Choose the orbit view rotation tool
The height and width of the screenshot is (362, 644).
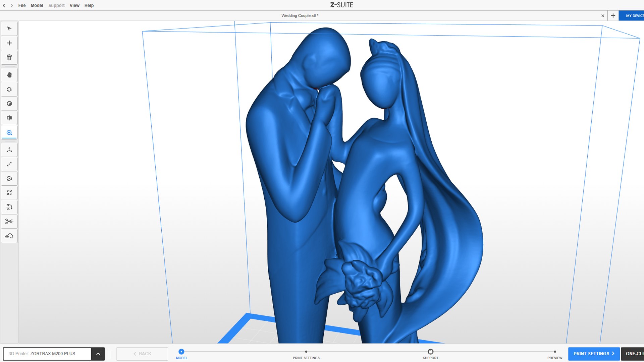[x=9, y=89]
